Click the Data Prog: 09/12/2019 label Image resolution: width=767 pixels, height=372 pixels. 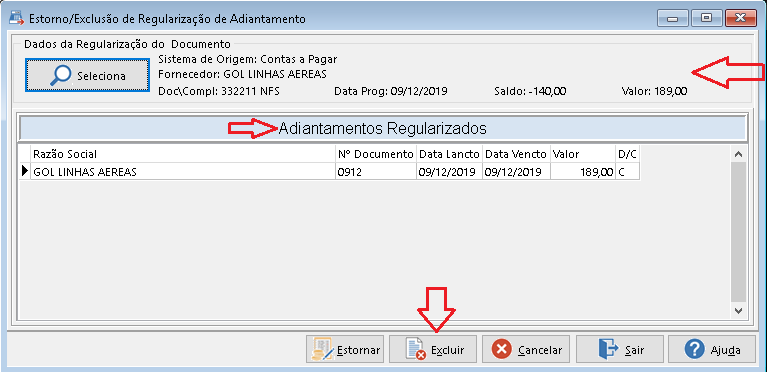point(390,91)
